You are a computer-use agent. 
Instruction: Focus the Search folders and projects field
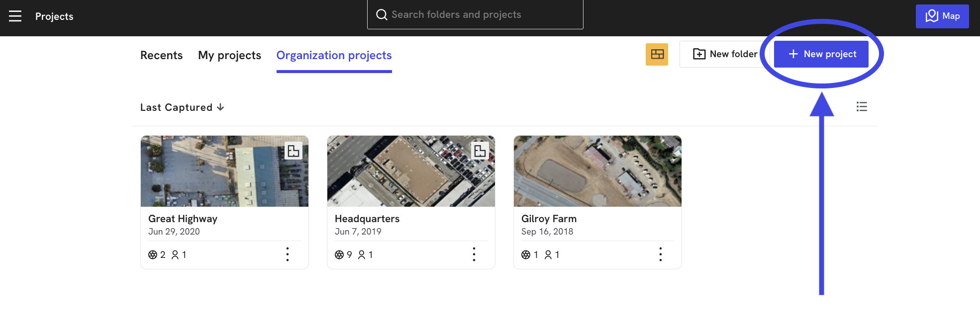click(475, 14)
